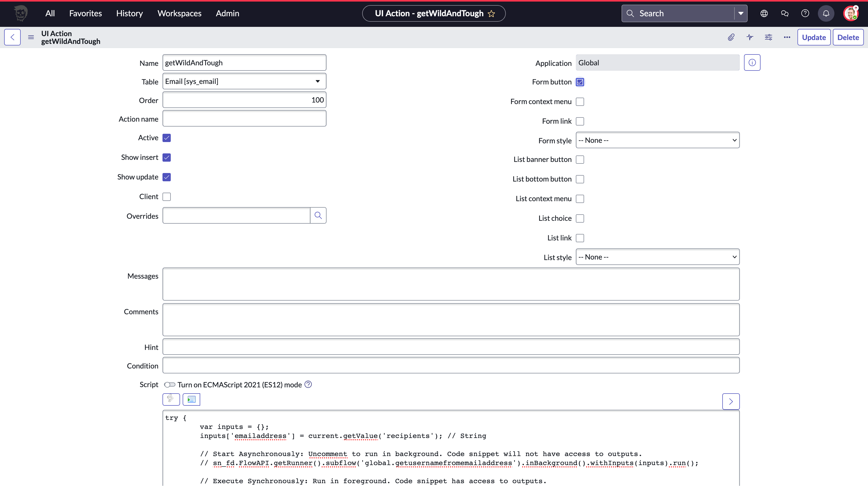This screenshot has width=868, height=486.
Task: Open the List style dropdown
Action: point(657,257)
